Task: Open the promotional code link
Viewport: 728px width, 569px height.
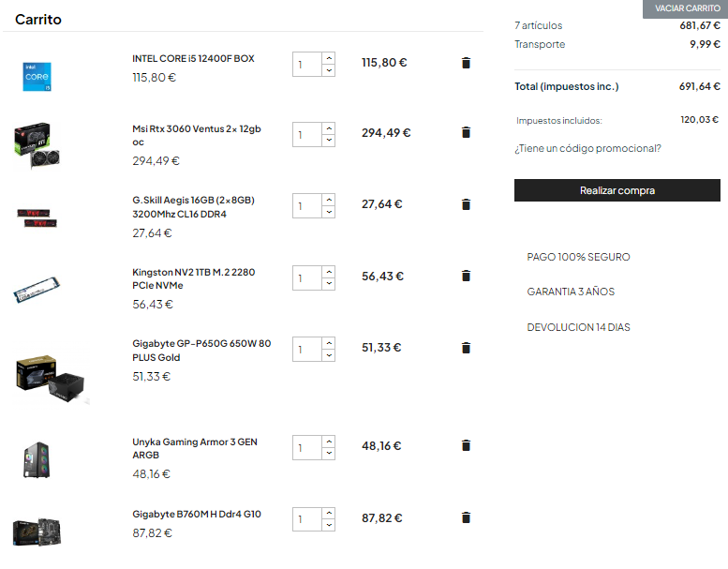Action: tap(587, 148)
